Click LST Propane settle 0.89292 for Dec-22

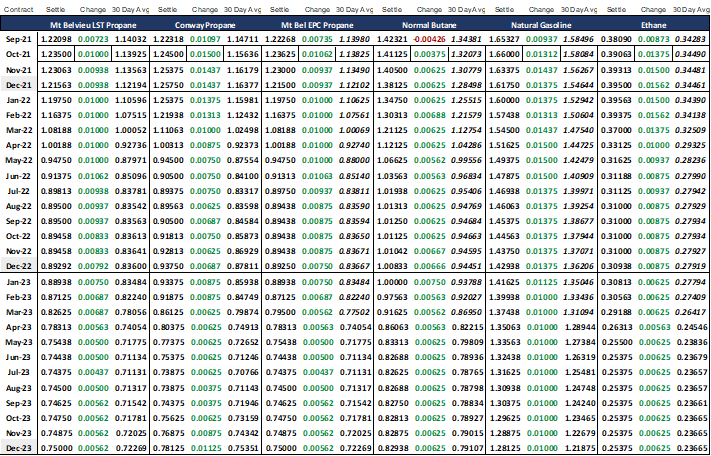pyautogui.click(x=56, y=267)
